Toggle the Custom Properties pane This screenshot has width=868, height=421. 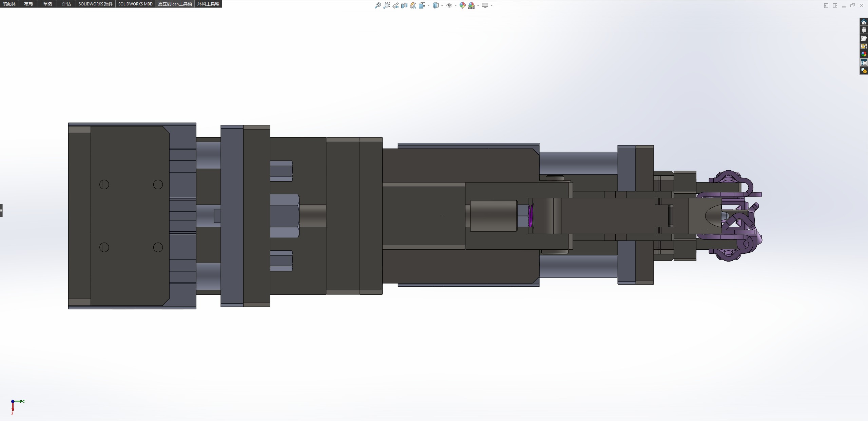864,62
